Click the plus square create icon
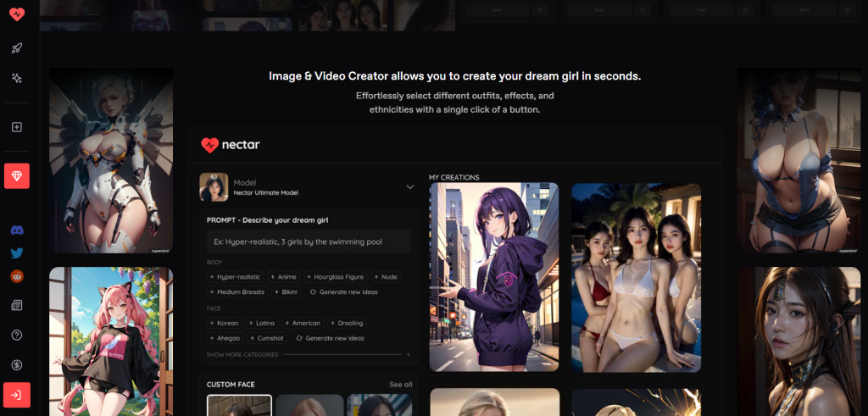The image size is (868, 416). [x=17, y=127]
